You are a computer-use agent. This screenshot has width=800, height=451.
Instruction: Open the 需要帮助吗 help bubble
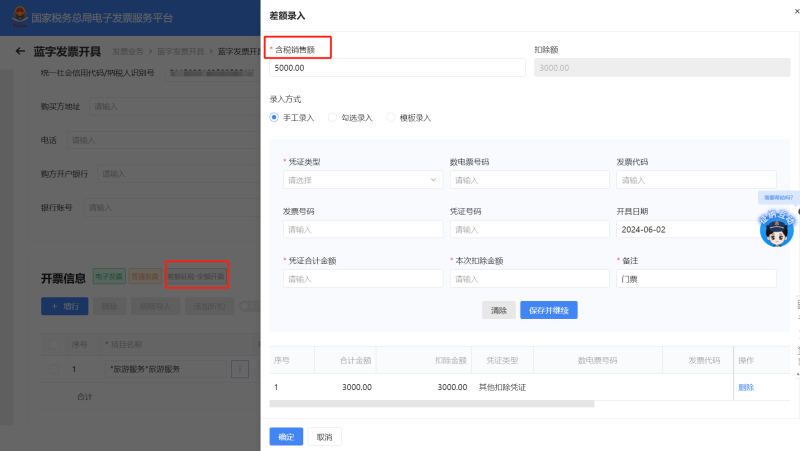[x=777, y=198]
